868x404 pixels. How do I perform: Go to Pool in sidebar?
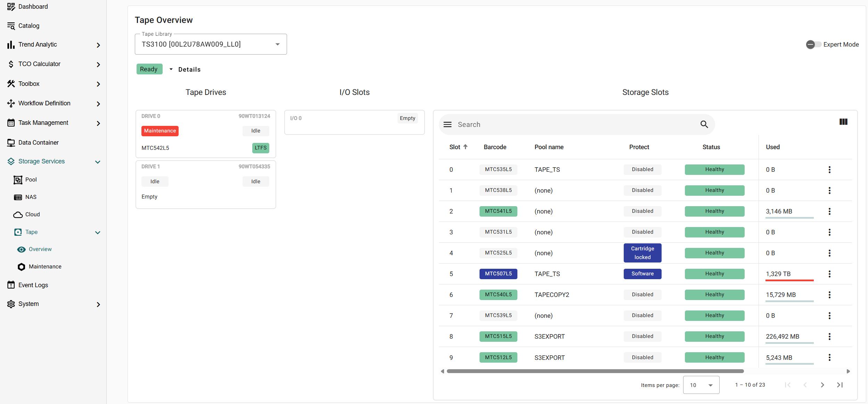click(x=31, y=180)
